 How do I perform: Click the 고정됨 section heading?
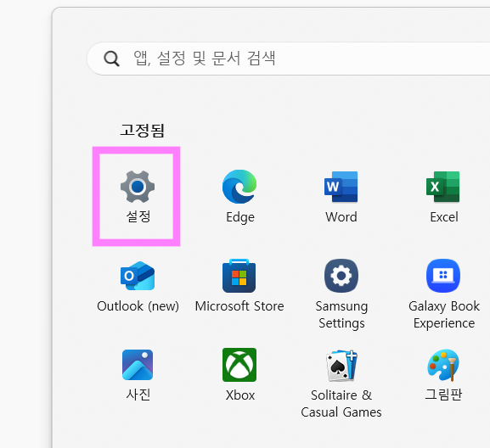tap(142, 130)
